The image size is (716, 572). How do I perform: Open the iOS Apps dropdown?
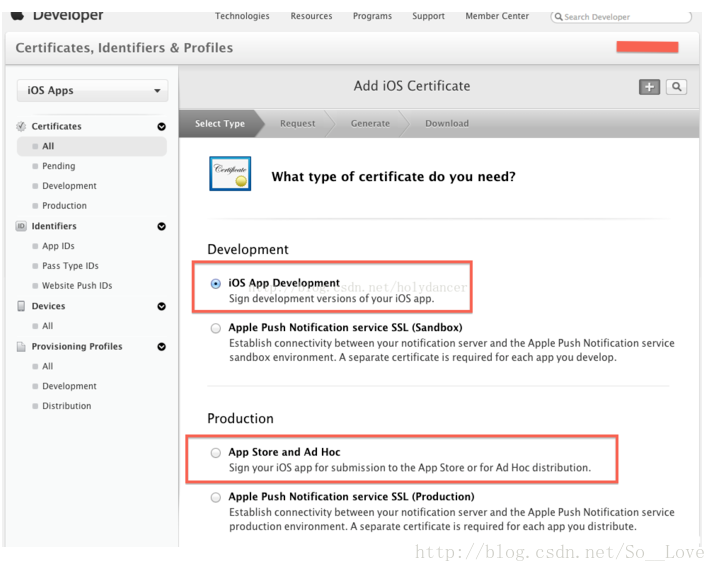93,90
